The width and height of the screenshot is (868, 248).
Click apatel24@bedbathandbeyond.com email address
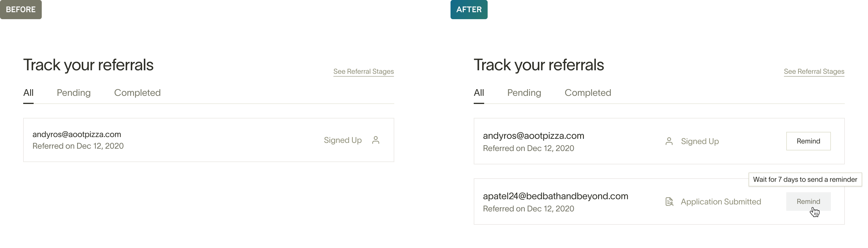555,196
